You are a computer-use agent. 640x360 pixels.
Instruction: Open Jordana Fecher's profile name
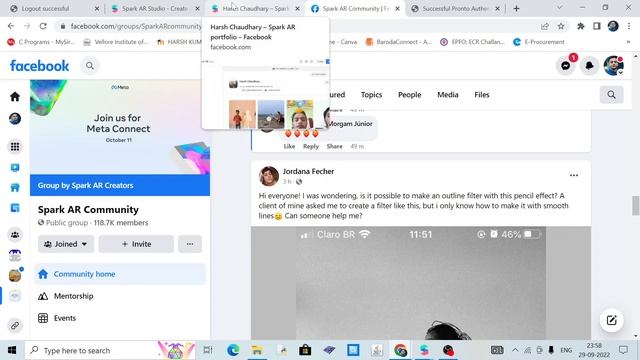click(308, 171)
